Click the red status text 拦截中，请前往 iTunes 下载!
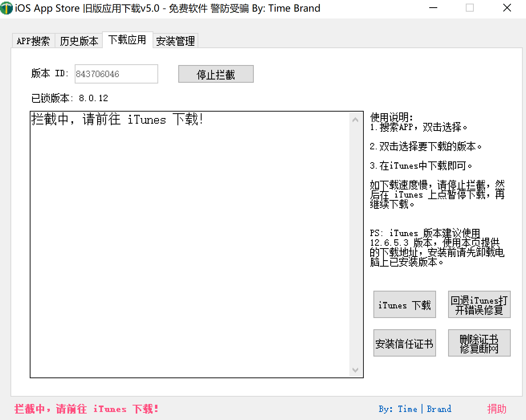Viewport: 526px width, 420px height. 86,409
